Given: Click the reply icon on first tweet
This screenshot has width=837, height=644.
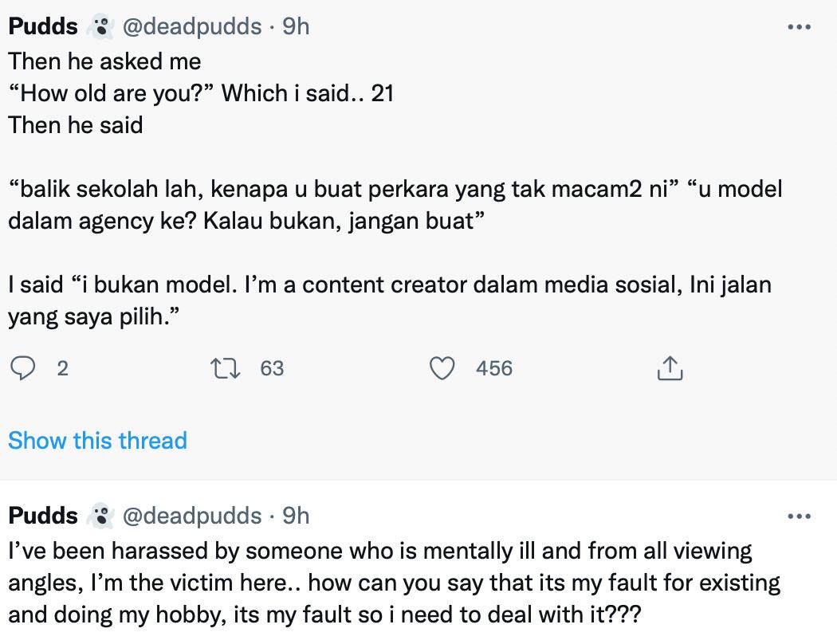Looking at the screenshot, I should tap(25, 368).
